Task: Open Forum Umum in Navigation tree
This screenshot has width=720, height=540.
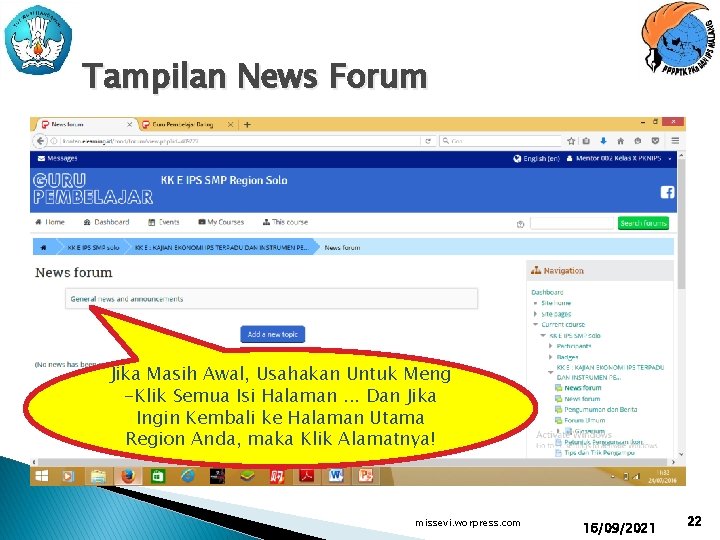Action: point(585,420)
